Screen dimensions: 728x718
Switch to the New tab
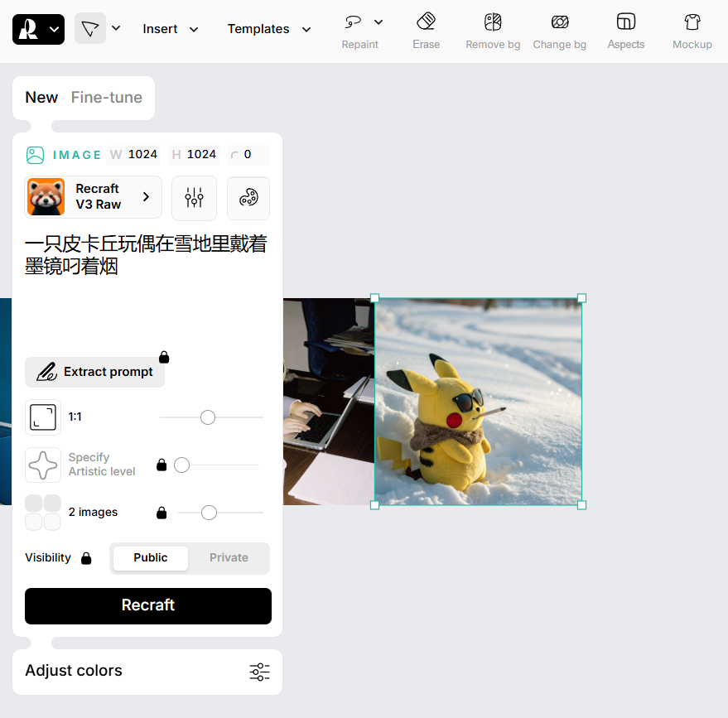click(x=41, y=98)
